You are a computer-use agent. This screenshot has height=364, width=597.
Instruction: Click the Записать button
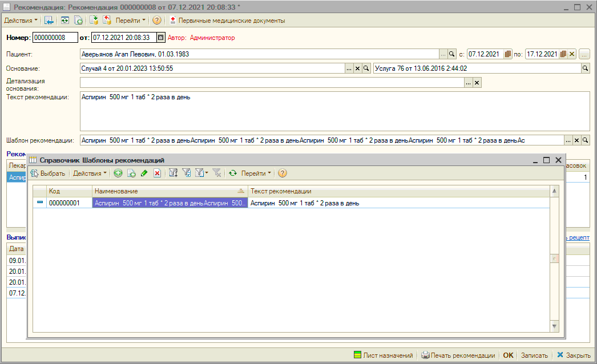click(535, 355)
